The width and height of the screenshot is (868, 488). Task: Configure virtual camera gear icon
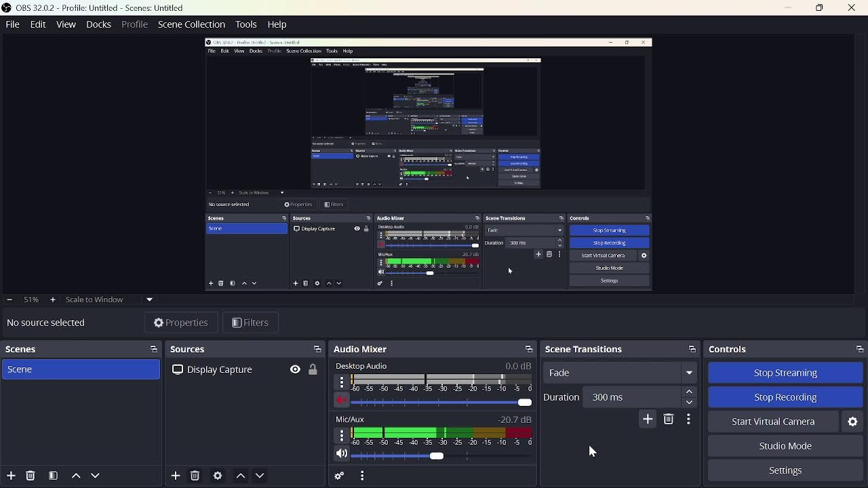(x=854, y=422)
